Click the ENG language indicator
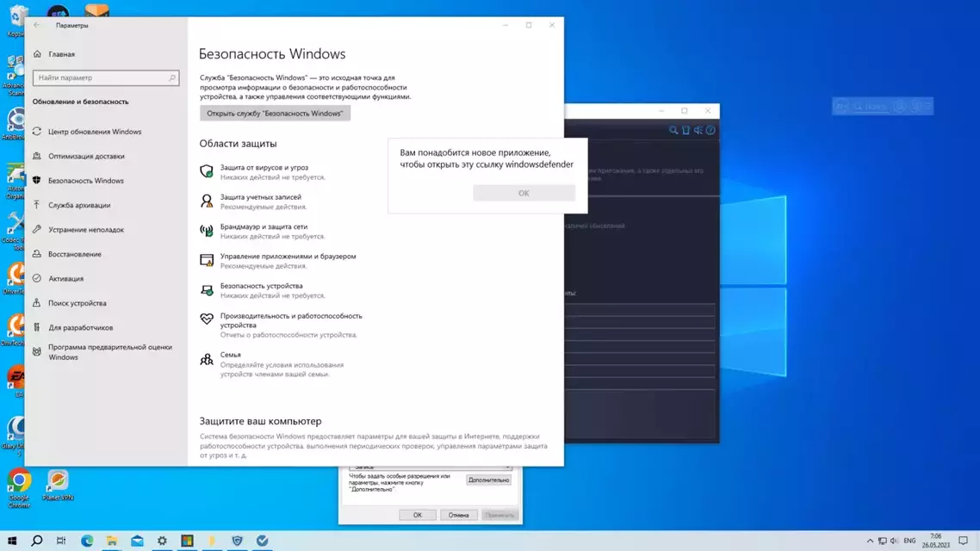Image resolution: width=980 pixels, height=551 pixels. coord(909,541)
